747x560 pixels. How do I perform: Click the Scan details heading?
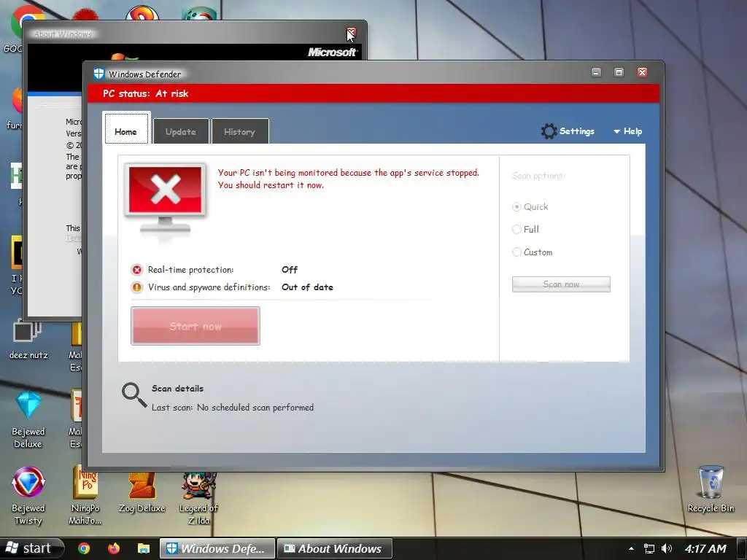(178, 389)
